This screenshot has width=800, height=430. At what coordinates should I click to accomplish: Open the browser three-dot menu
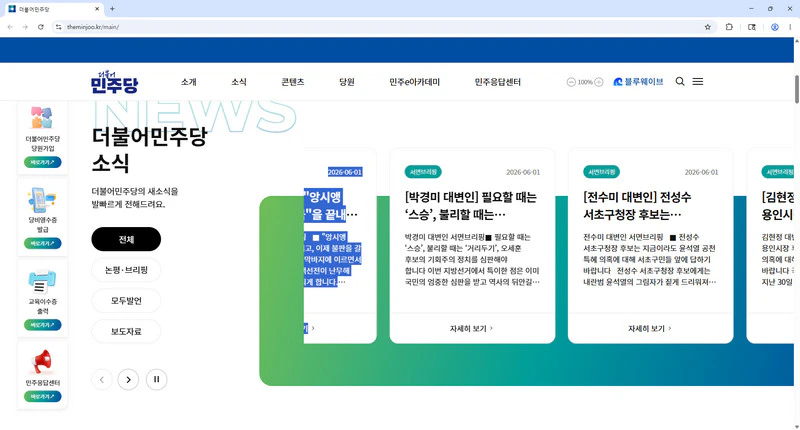tap(790, 27)
